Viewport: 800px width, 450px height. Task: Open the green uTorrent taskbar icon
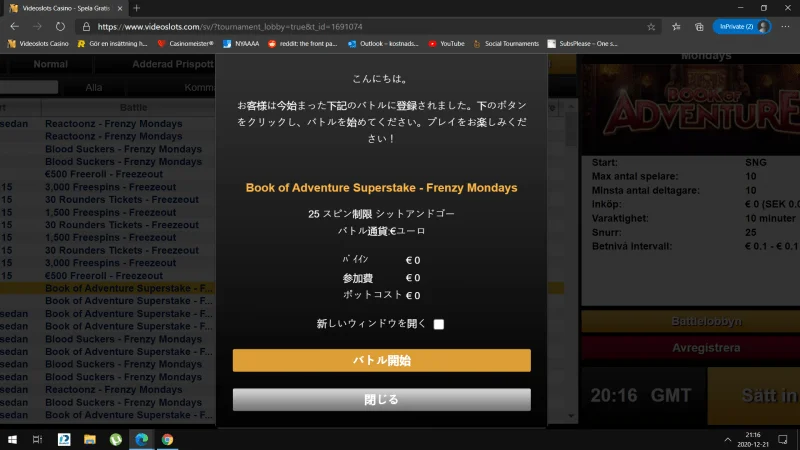click(116, 439)
